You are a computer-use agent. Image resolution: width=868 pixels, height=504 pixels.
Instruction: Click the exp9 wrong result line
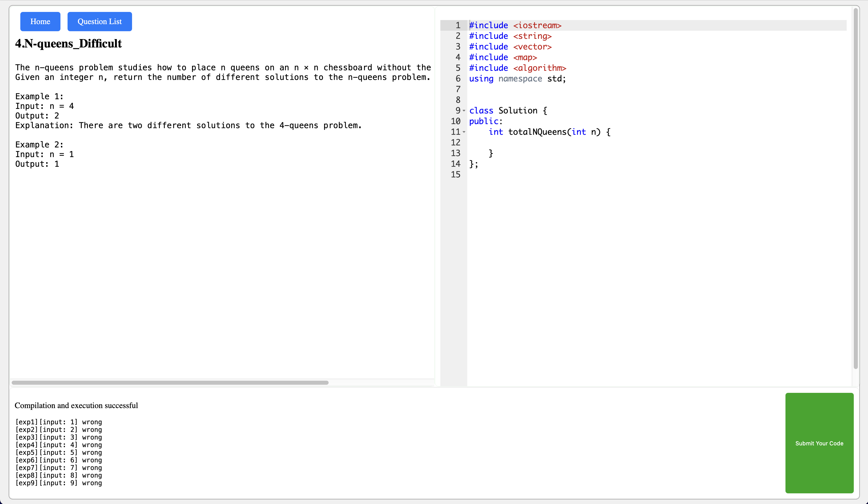[59, 483]
